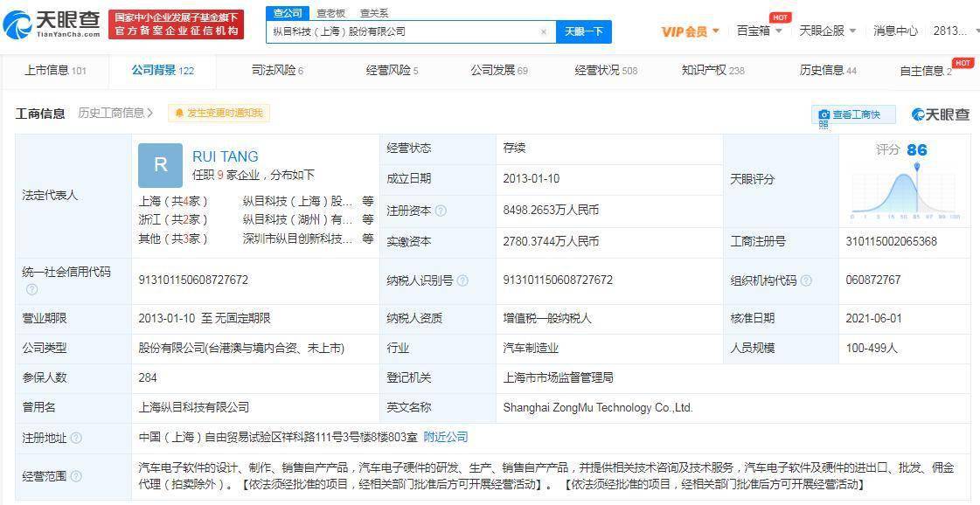The height and width of the screenshot is (505, 980).
Task: Open 纵目科技(湖州)有... company link
Action: (x=298, y=220)
